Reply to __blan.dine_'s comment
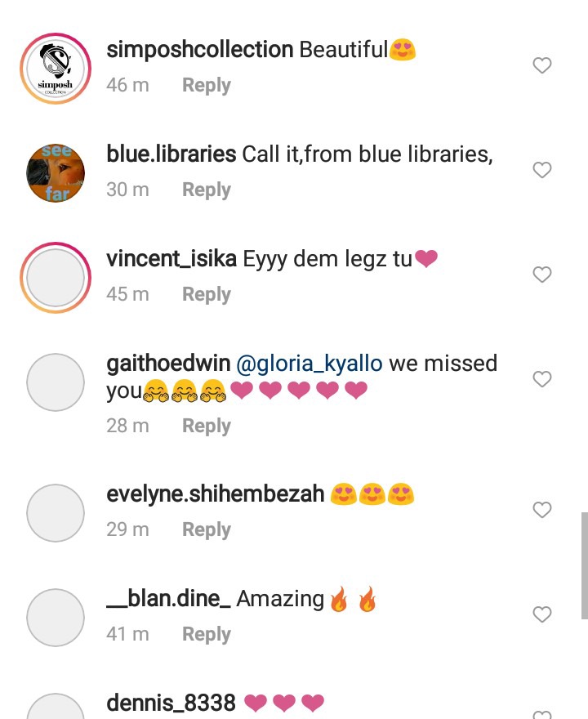The height and width of the screenshot is (719, 588). [x=207, y=634]
